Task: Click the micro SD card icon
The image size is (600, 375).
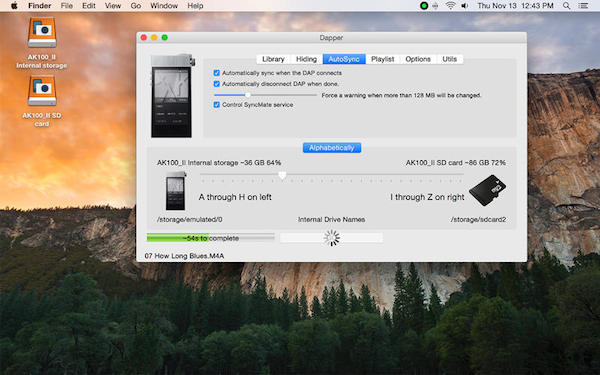Action: [x=487, y=190]
